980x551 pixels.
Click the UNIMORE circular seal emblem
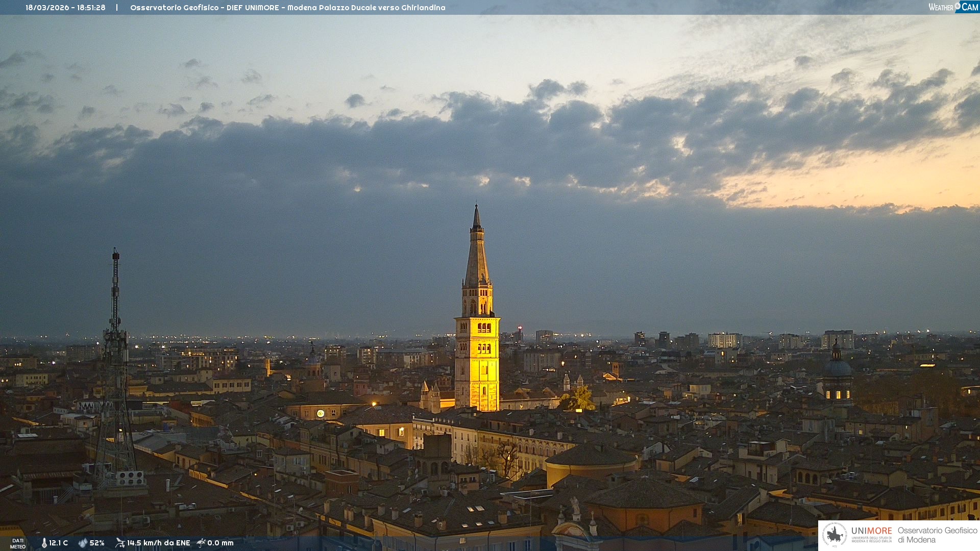click(x=835, y=535)
